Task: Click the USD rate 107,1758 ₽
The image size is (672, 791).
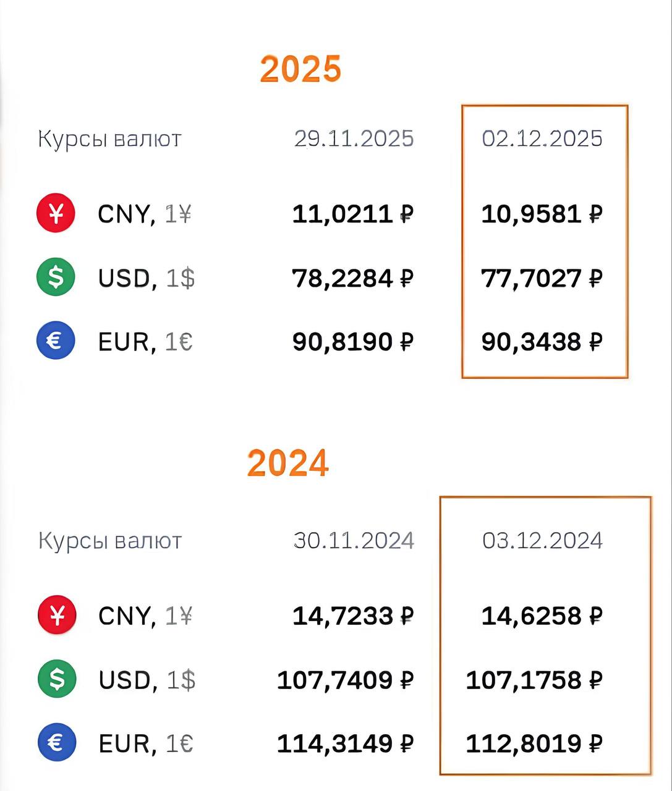Action: 534,680
